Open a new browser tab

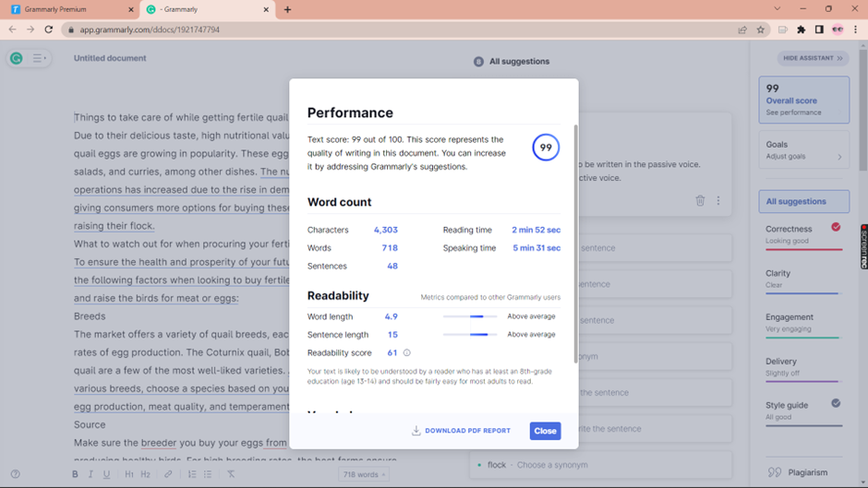pos(287,9)
